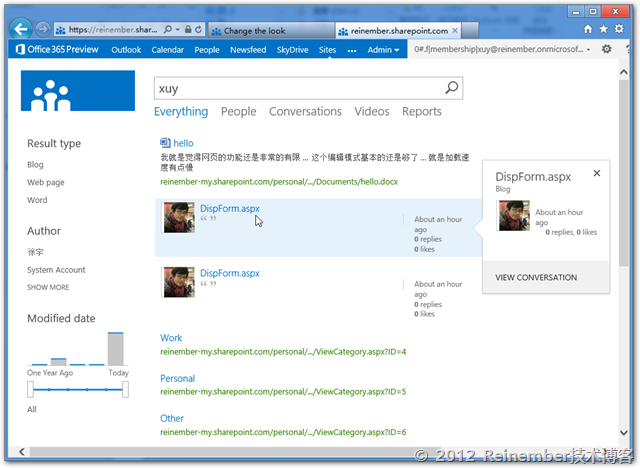Open the highlighted DispForm.aspx result

[x=230, y=208]
